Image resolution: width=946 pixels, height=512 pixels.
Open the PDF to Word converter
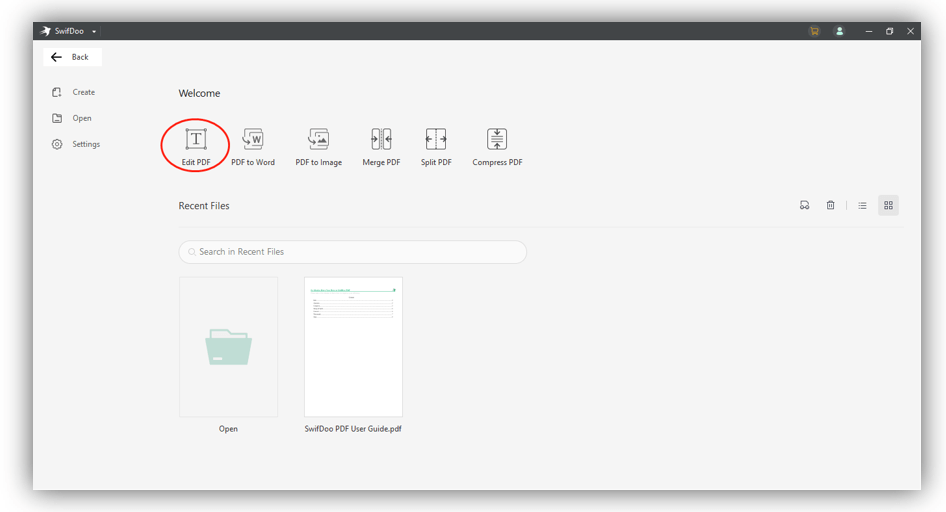[253, 140]
